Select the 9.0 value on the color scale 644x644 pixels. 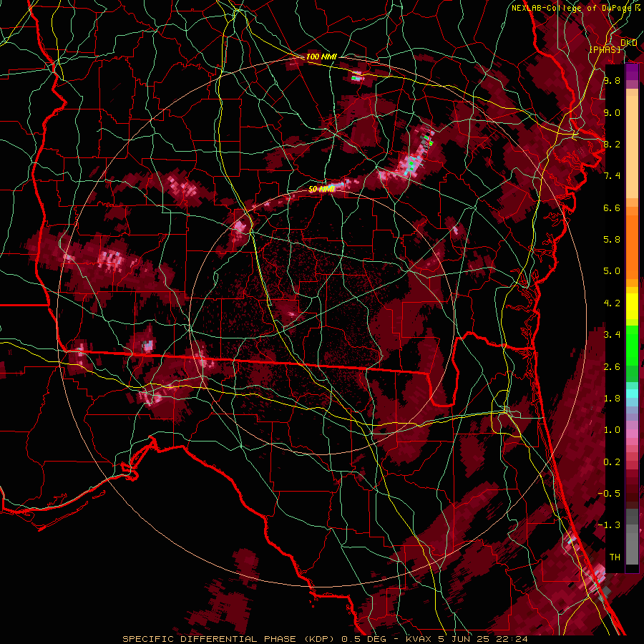612,112
